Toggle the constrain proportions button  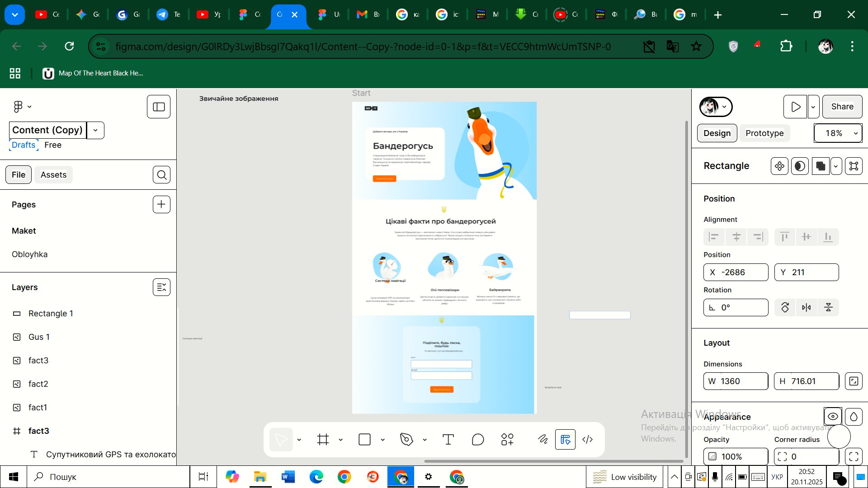(854, 381)
